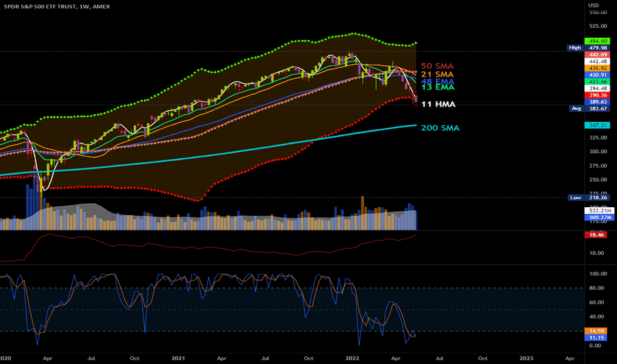This screenshot has height=364, width=617.
Task: Click the green 494.60 price tag
Action: [597, 41]
